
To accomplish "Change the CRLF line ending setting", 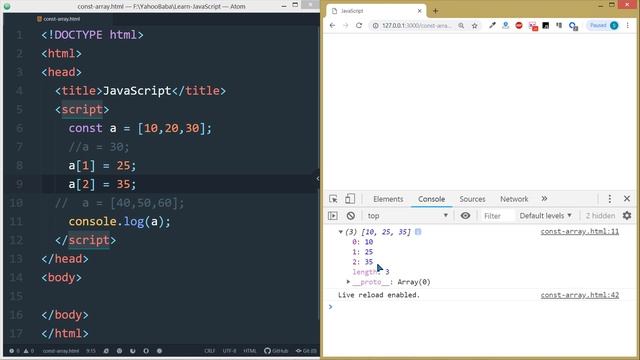I will coord(209,351).
